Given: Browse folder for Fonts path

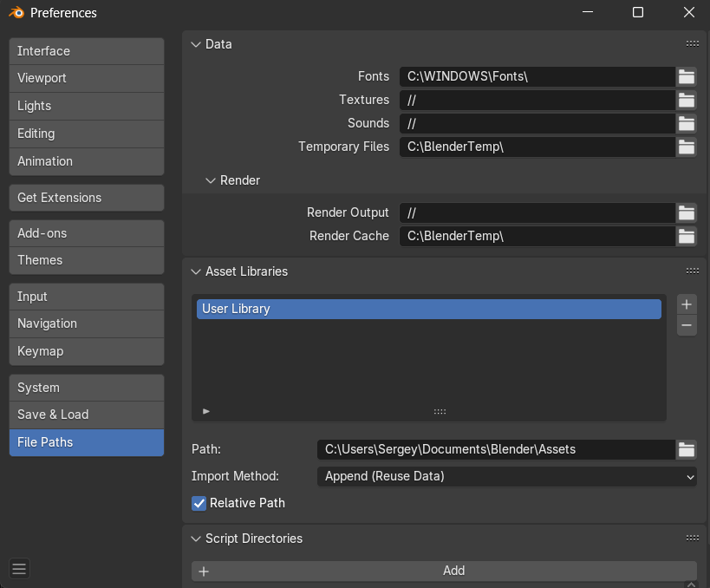Looking at the screenshot, I should pos(687,76).
